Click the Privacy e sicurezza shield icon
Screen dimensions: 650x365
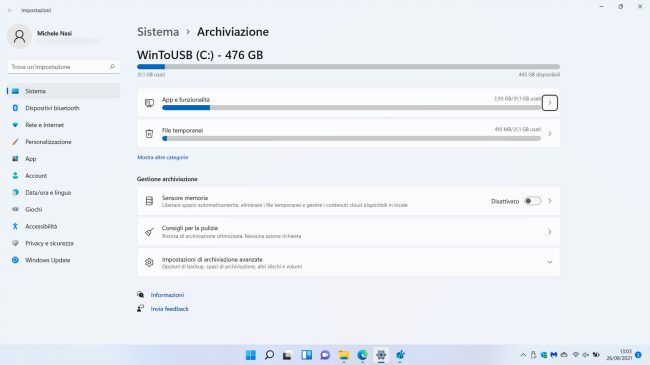[15, 243]
